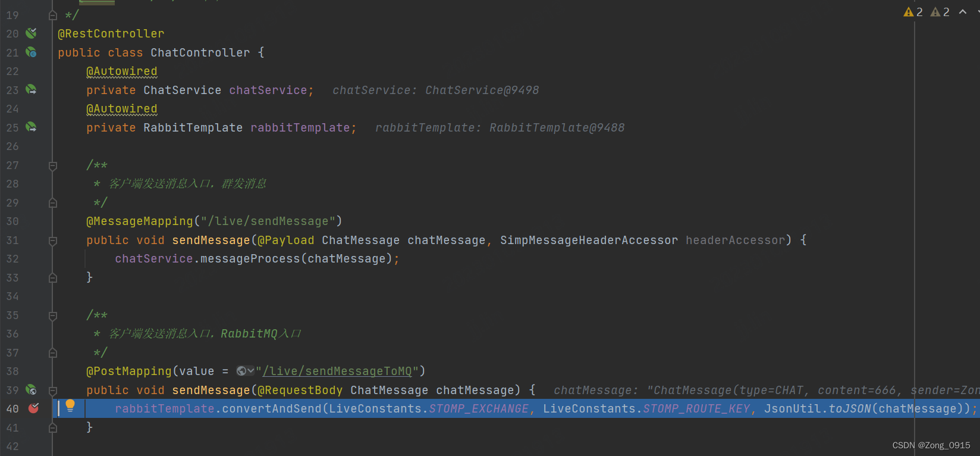The height and width of the screenshot is (456, 980).
Task: Click the sendMessage method name on line 31
Action: 211,240
